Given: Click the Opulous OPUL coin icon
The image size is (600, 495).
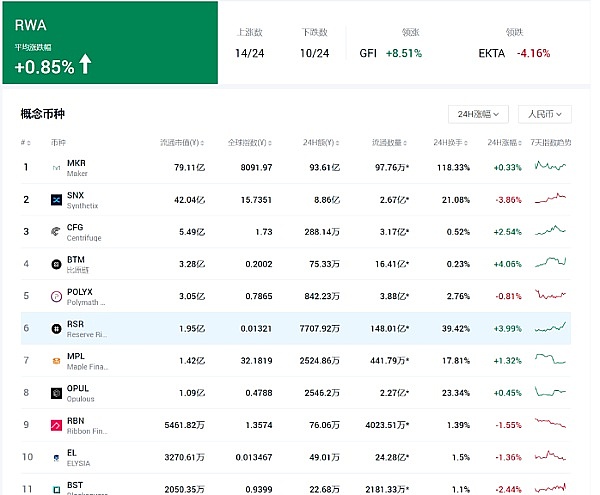Looking at the screenshot, I should pyautogui.click(x=56, y=393).
